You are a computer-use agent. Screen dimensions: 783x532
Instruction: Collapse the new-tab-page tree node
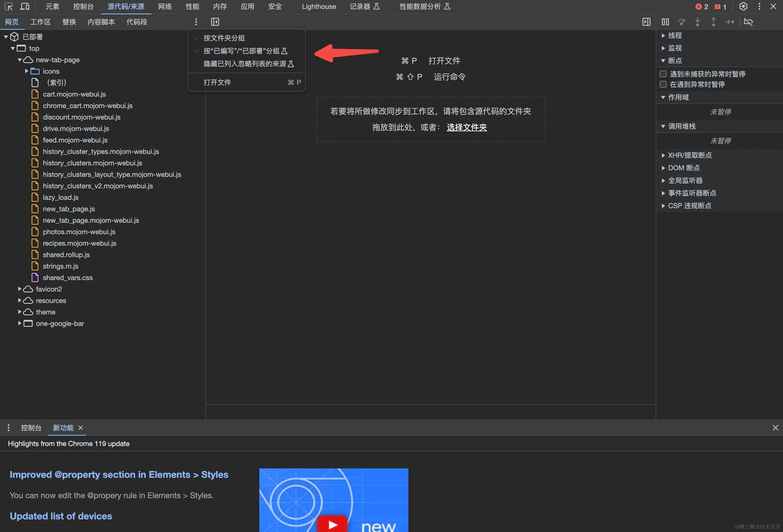click(20, 60)
